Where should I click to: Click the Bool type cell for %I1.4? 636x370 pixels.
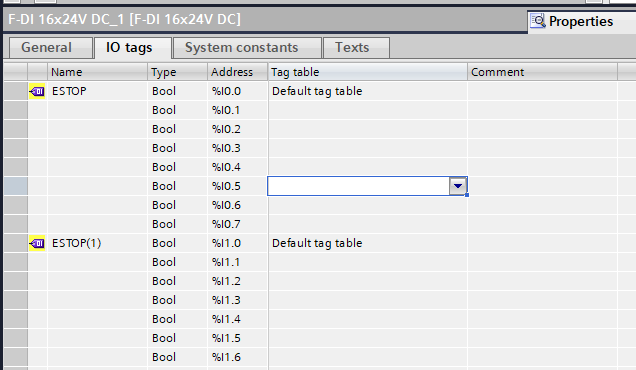pyautogui.click(x=178, y=319)
